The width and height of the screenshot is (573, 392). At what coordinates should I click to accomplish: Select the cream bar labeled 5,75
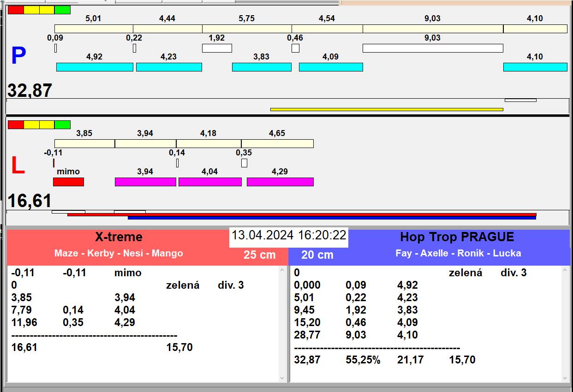tap(247, 29)
